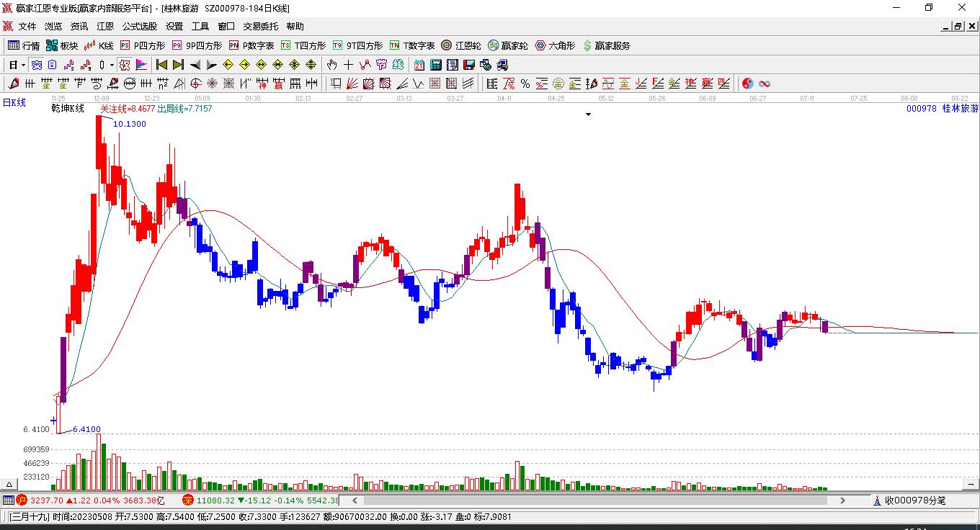Open the 江恩轮 Gann wheel

tap(461, 45)
